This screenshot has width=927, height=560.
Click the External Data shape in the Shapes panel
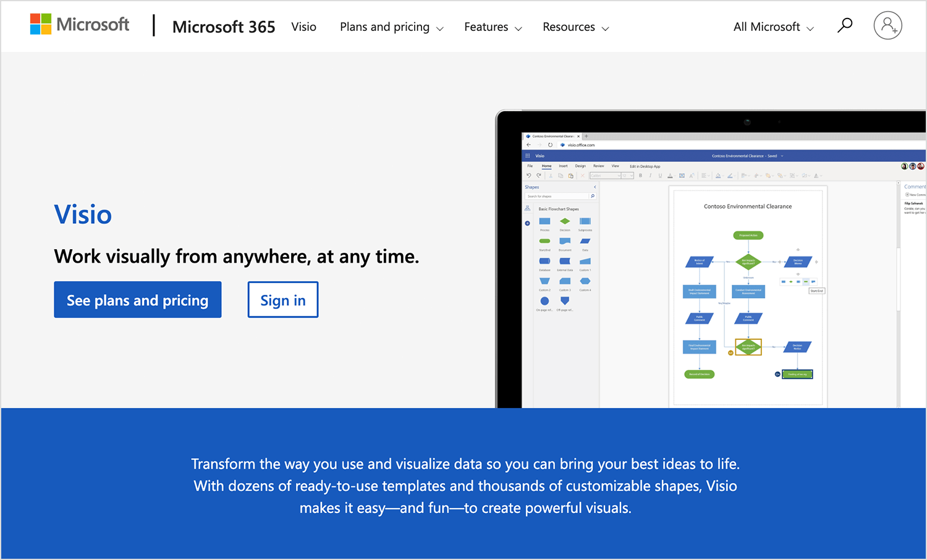point(565,261)
